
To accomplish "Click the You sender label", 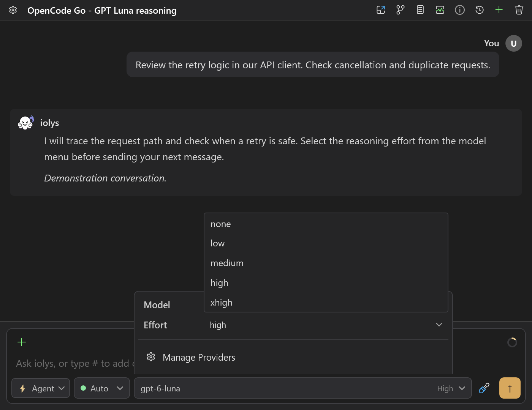I will click(491, 43).
